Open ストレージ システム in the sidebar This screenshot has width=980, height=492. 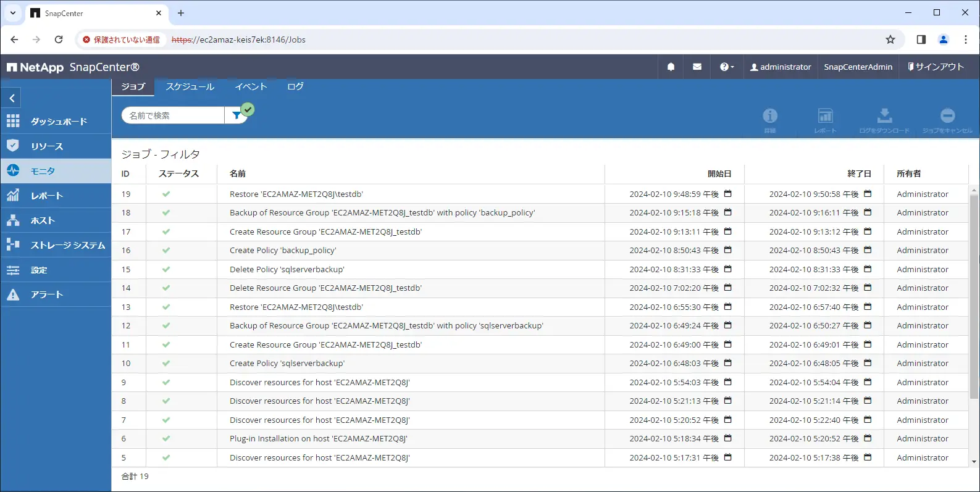tap(56, 245)
